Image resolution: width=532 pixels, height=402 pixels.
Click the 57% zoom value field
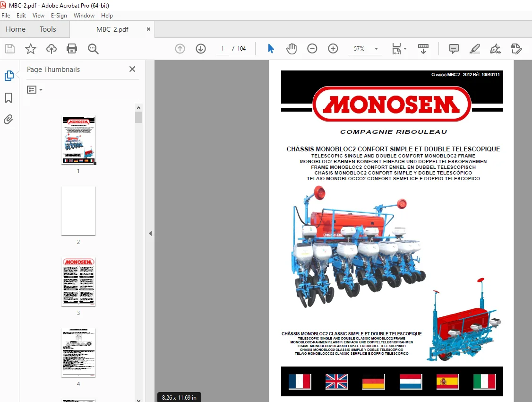click(359, 49)
